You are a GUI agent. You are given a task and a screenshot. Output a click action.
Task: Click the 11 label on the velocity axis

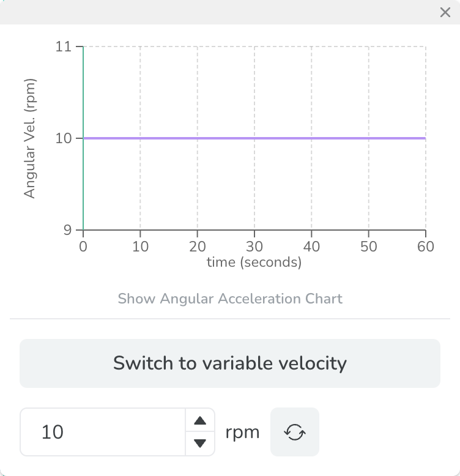64,46
